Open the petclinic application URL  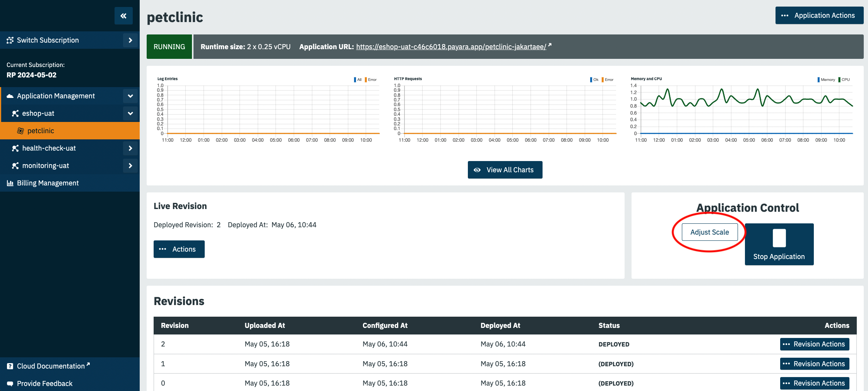click(451, 47)
